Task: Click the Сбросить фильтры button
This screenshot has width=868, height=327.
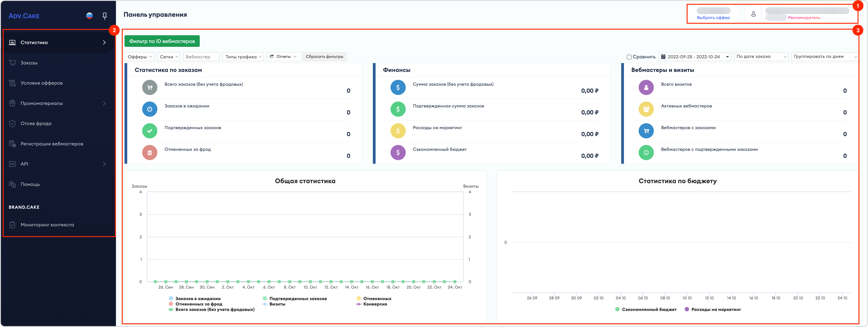Action: 324,57
